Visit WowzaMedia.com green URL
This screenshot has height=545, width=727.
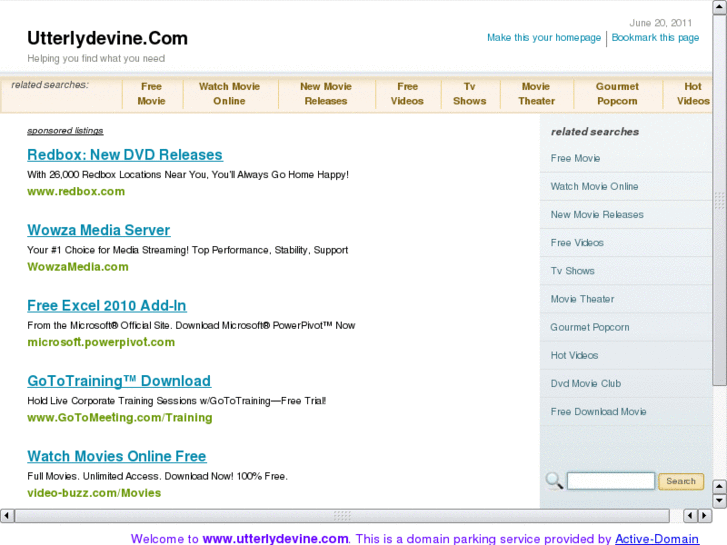[78, 267]
